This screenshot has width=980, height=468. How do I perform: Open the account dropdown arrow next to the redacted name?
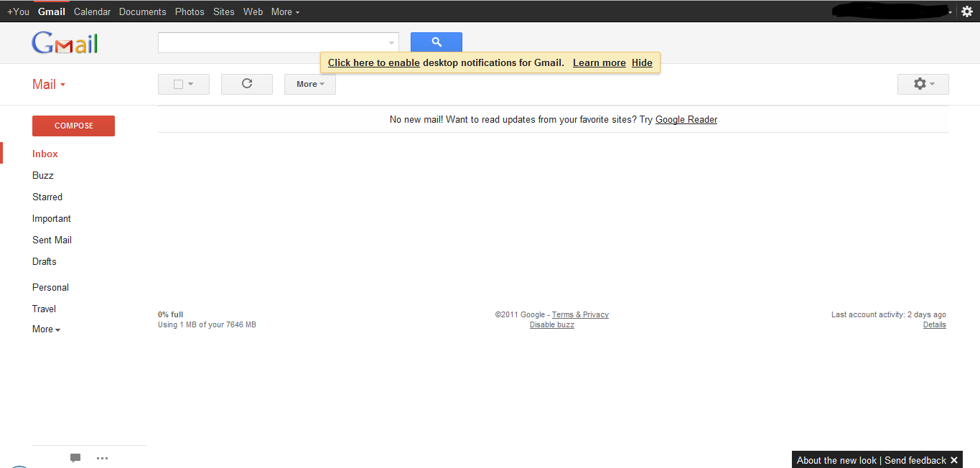tap(951, 12)
